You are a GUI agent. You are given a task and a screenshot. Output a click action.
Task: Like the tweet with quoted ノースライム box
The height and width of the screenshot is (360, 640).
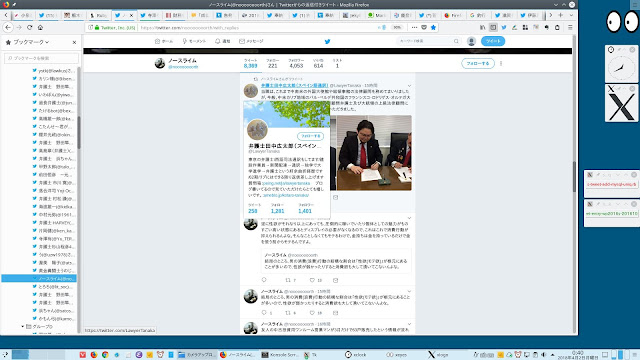click(312, 280)
